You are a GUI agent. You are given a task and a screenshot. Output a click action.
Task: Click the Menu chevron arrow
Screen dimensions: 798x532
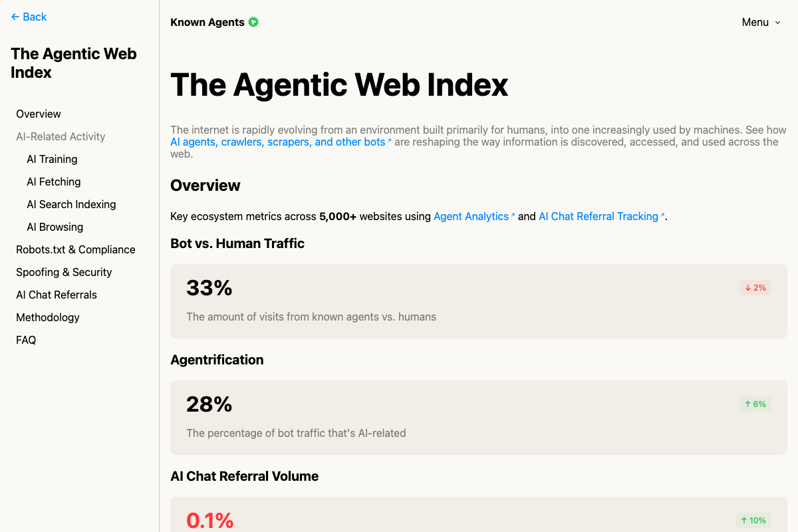pos(777,23)
